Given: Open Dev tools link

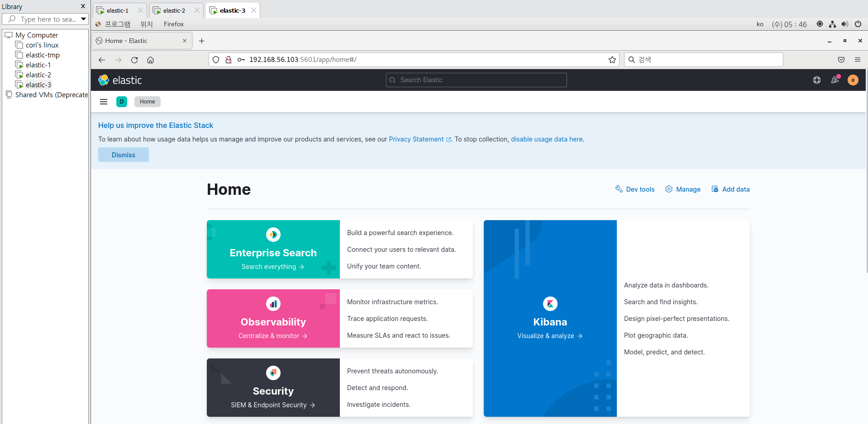Looking at the screenshot, I should point(635,189).
